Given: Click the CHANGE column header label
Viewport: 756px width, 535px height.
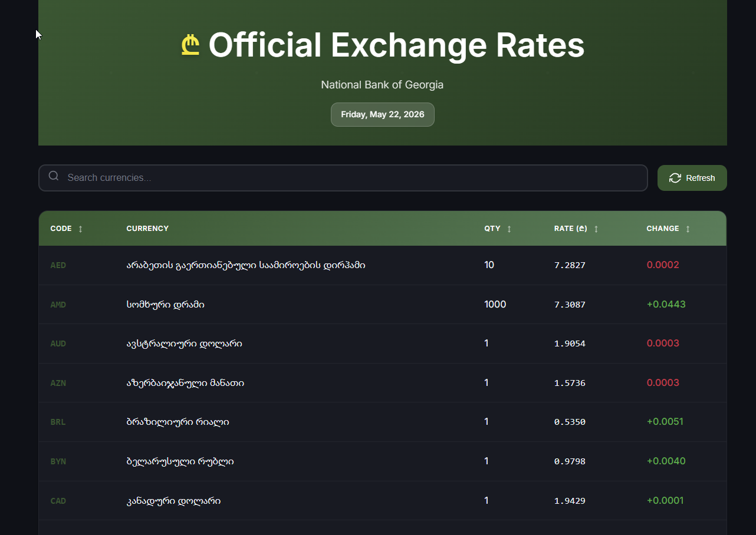Looking at the screenshot, I should pos(663,229).
